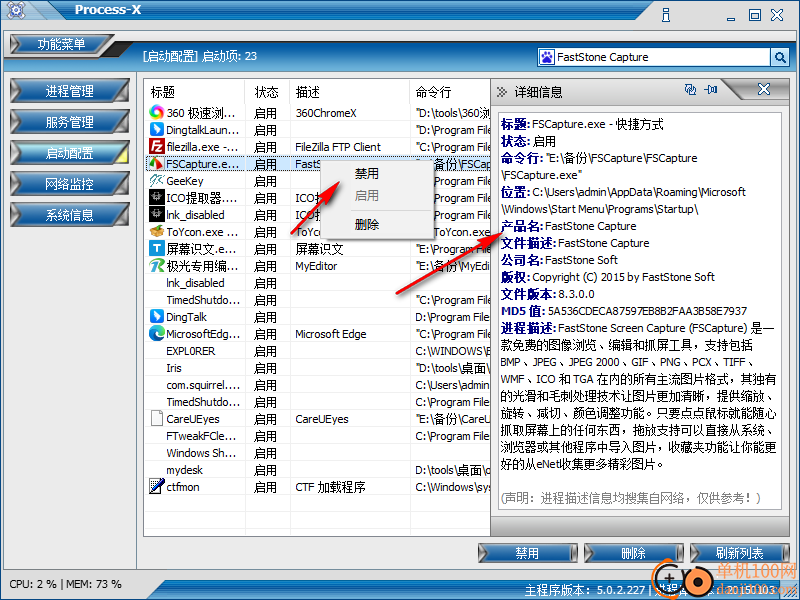Click the search magnifier button

click(780, 57)
